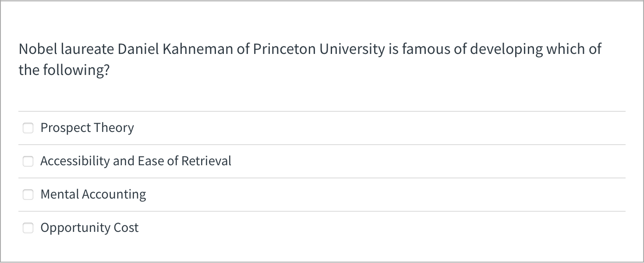Check the Prospect Theory checkbox

point(28,128)
